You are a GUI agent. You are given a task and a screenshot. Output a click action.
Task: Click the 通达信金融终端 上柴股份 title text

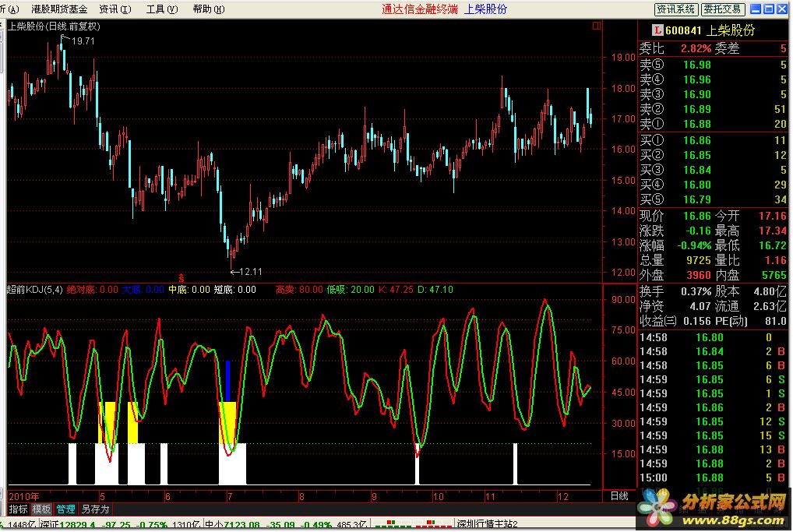point(444,9)
